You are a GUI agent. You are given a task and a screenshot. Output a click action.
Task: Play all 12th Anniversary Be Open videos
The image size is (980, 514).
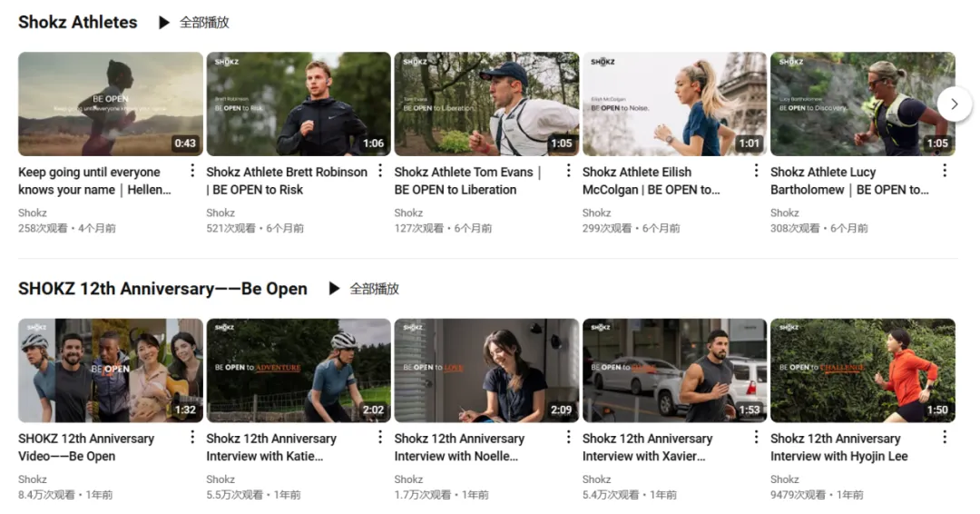[x=364, y=289]
